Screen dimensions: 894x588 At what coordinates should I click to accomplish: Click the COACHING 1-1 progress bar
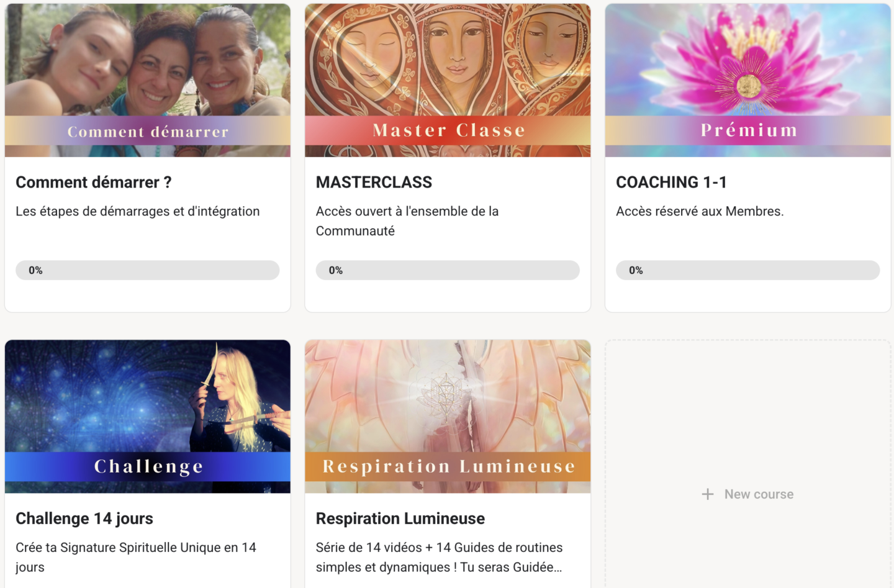coord(747,270)
